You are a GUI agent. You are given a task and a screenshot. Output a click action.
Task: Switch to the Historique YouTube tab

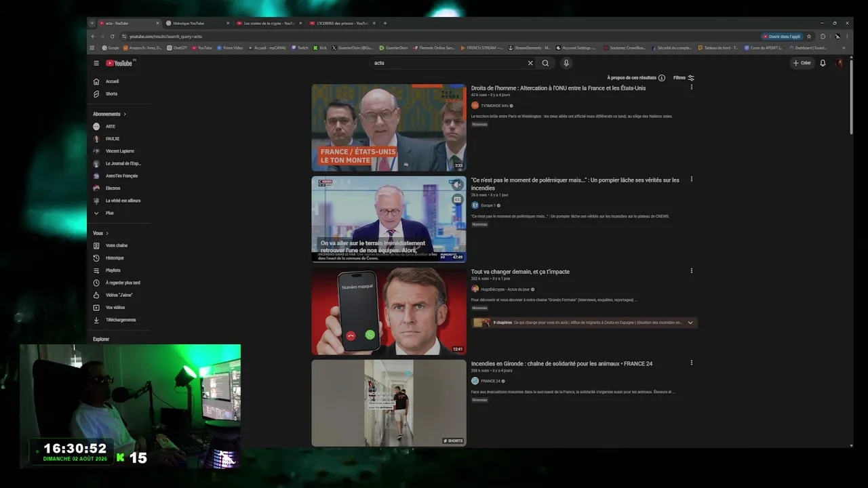pos(197,23)
